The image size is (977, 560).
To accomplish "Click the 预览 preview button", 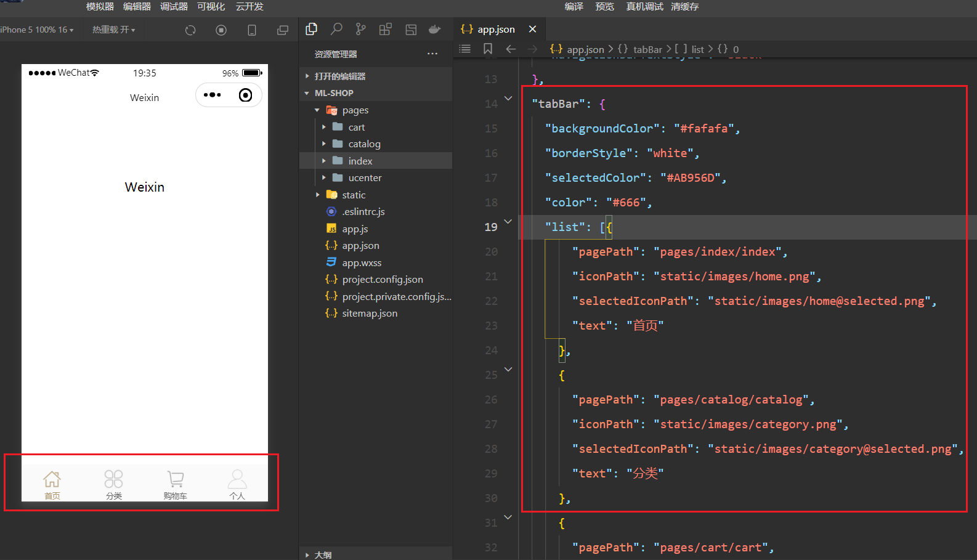I will pos(604,7).
